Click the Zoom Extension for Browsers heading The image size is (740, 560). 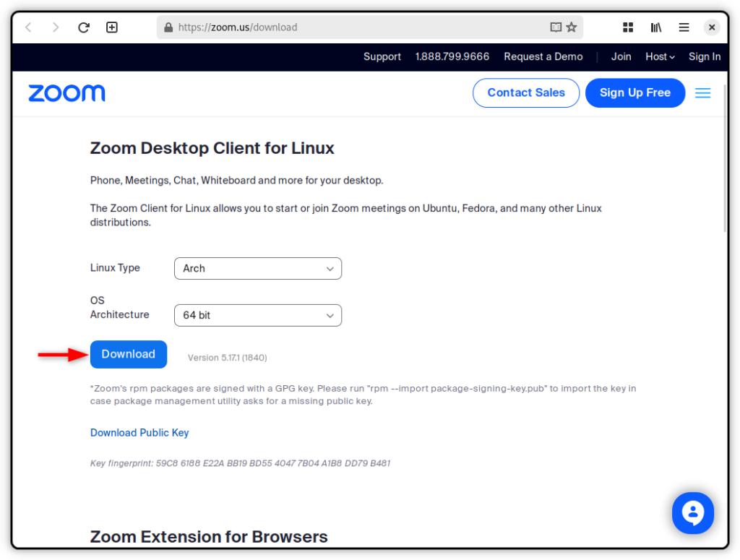tap(209, 537)
